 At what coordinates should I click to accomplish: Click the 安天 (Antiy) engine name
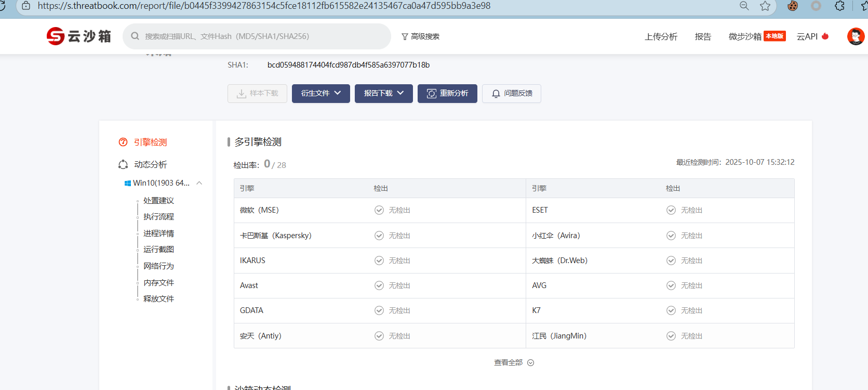[260, 336]
